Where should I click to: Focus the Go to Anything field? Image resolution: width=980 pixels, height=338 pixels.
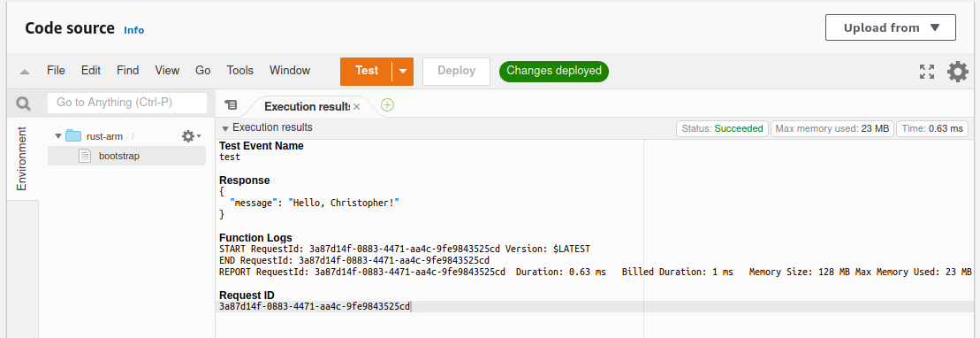127,103
